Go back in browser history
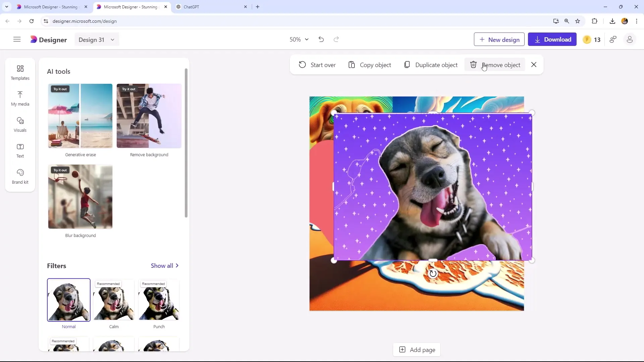The image size is (644, 362). tap(7, 21)
